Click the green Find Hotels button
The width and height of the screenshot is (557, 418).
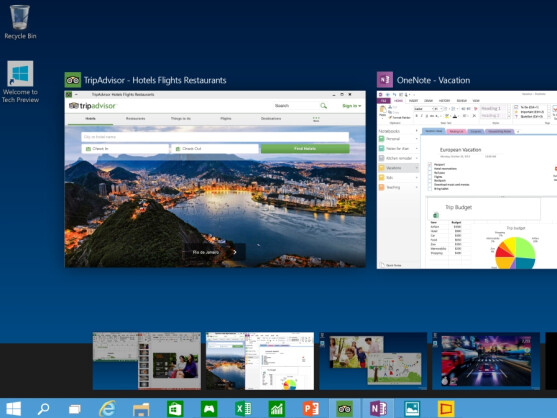305,149
